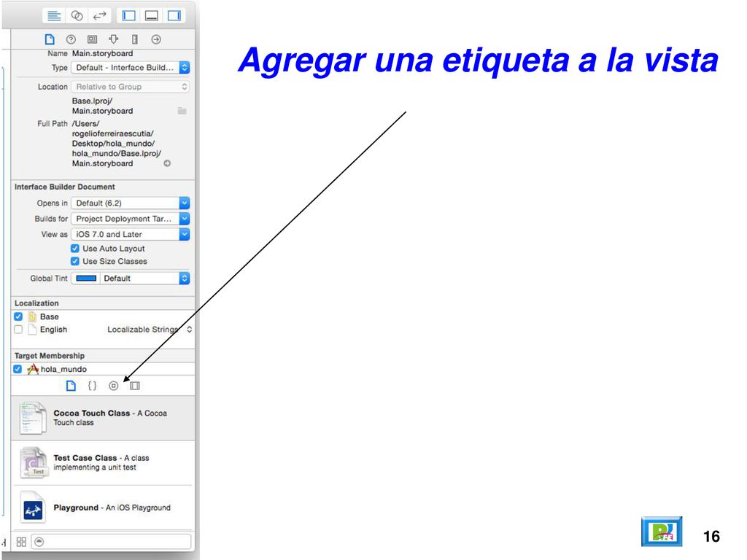Toggle hola_mundo target membership checkbox
The height and width of the screenshot is (560, 747).
click(18, 369)
